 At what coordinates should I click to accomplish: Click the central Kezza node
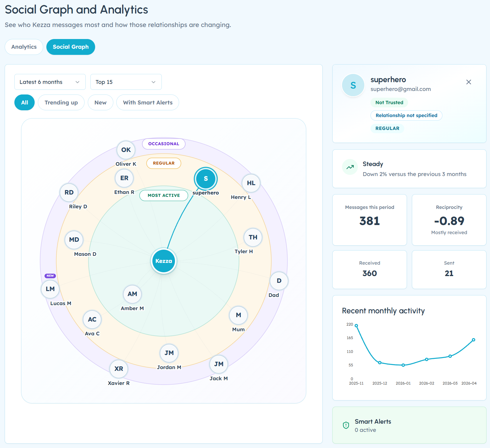tap(164, 261)
